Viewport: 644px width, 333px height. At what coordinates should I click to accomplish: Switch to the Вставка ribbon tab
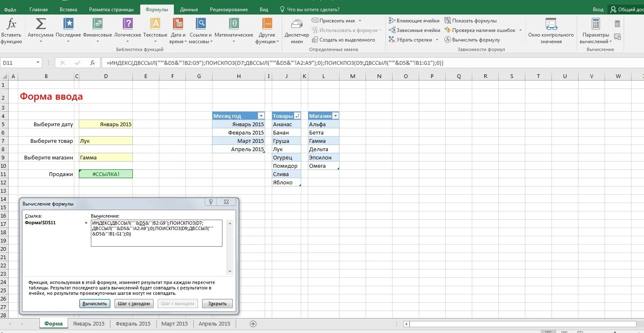point(68,10)
